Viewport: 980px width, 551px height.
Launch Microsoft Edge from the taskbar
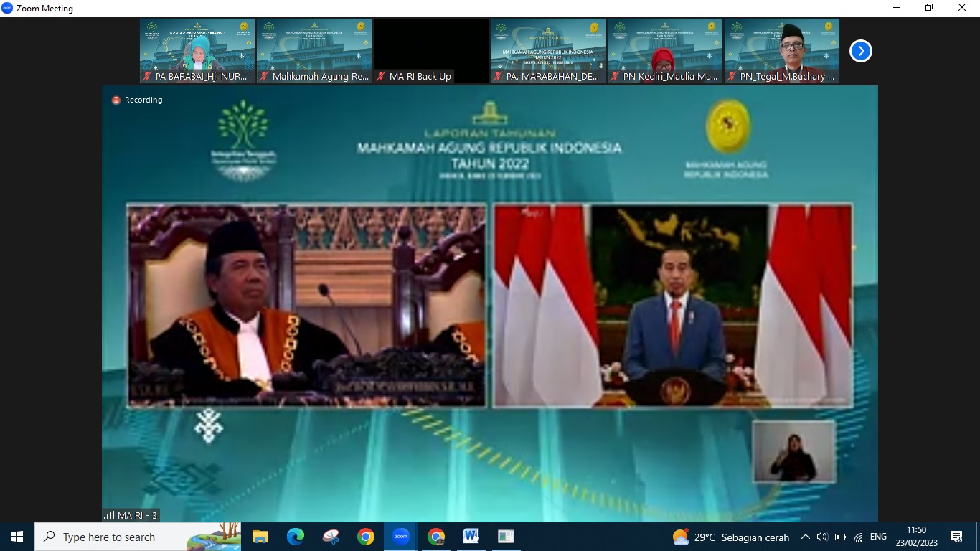(295, 537)
